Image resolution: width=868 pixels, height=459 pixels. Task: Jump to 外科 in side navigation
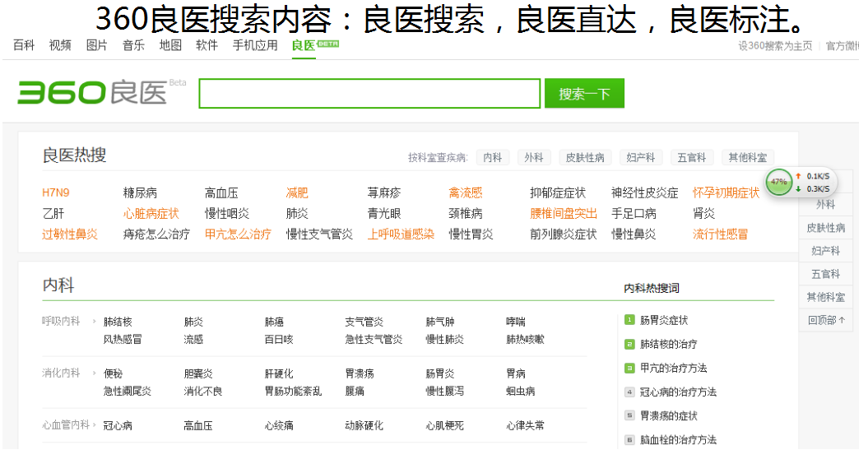tap(825, 204)
